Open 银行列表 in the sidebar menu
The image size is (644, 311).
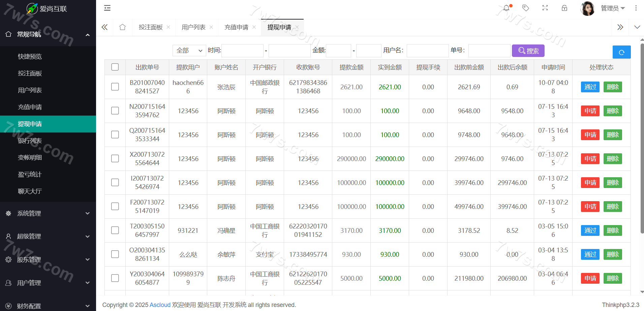coord(30,141)
